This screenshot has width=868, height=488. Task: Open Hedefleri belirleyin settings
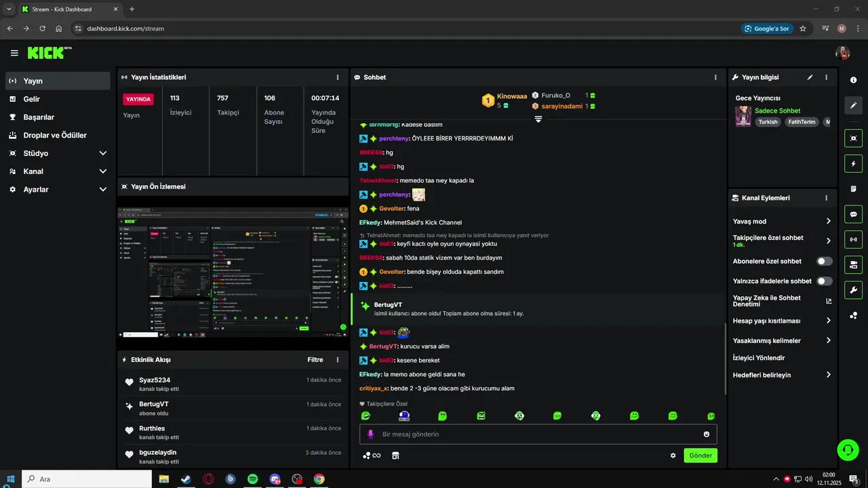coord(782,375)
